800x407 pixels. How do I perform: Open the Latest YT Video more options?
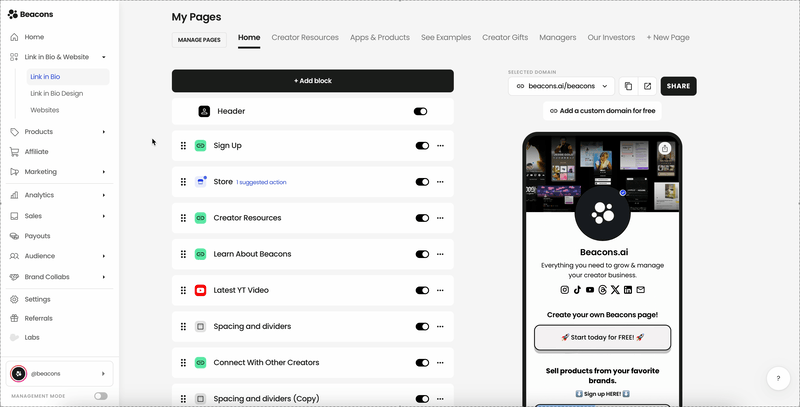[440, 291]
